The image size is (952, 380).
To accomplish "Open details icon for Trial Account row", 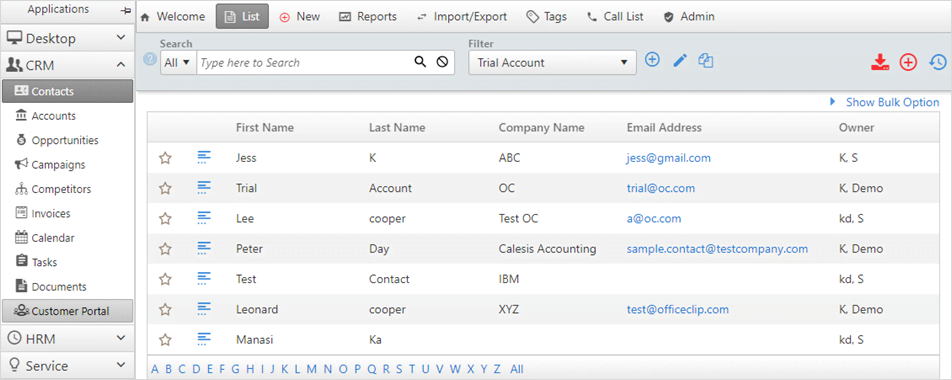I will point(204,188).
